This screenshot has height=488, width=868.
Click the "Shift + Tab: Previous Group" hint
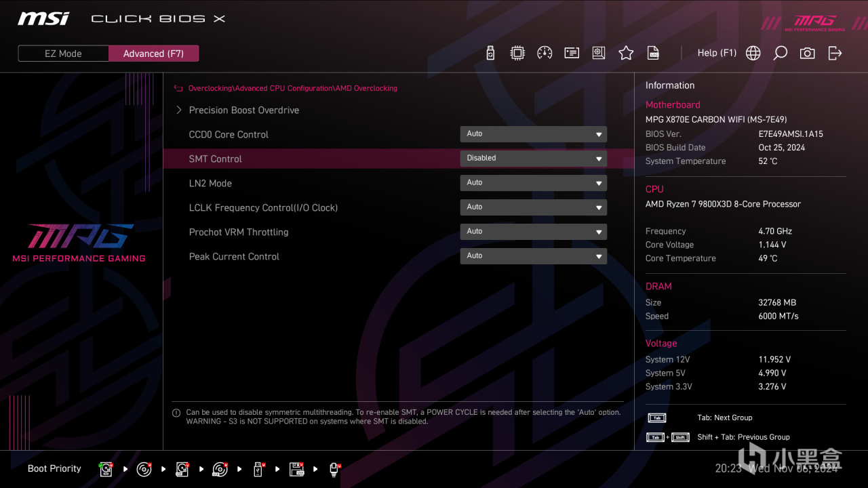[743, 437]
